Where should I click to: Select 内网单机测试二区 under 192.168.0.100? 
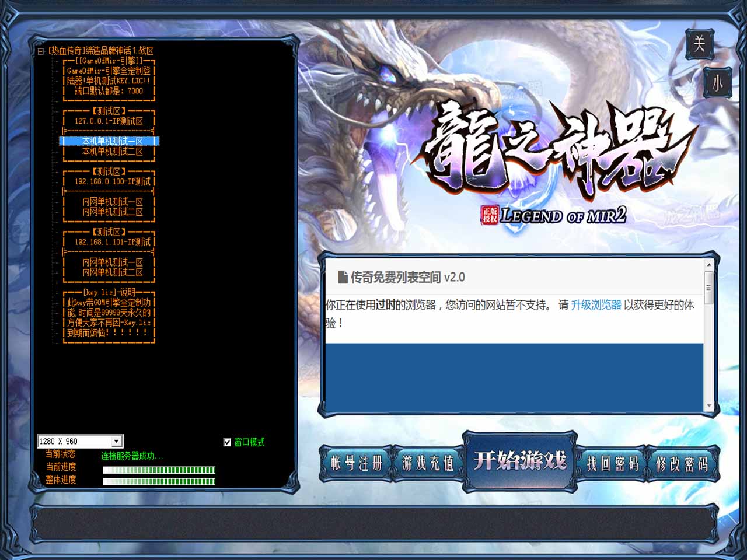109,212
